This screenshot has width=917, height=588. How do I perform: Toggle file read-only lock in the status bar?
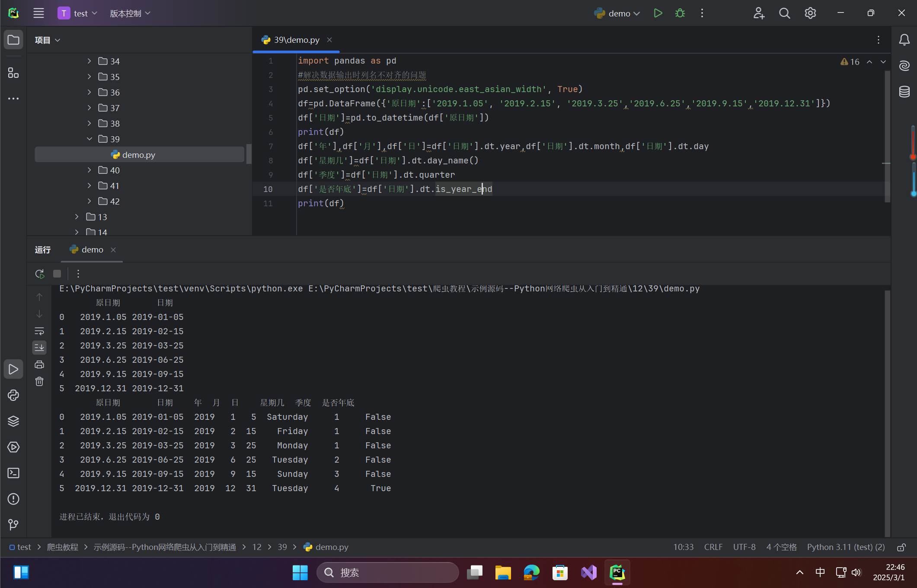point(901,547)
